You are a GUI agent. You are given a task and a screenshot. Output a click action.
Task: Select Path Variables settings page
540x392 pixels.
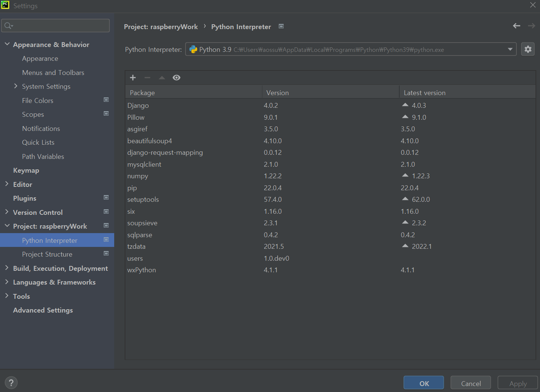43,157
